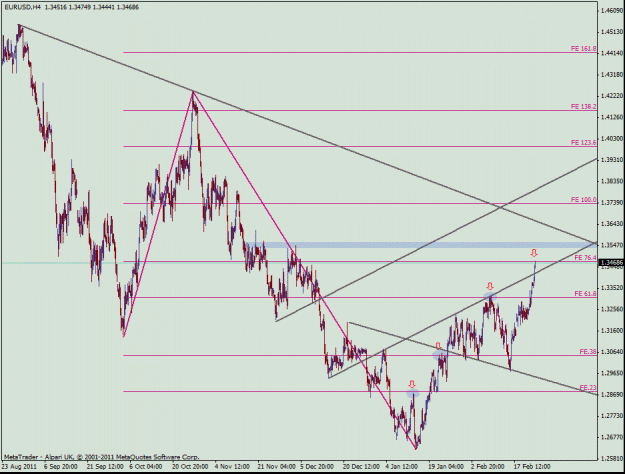Click the current price tag 1.34686
This screenshot has width=625, height=474.
pos(611,262)
